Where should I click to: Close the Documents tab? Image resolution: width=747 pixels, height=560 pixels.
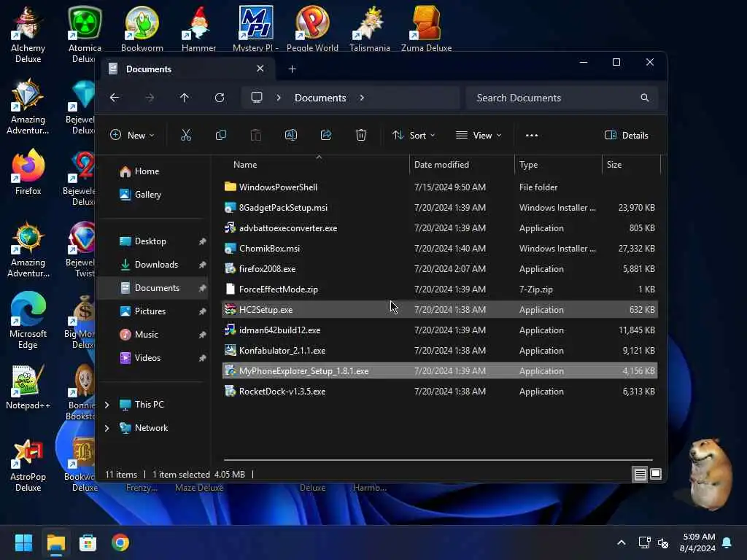(x=260, y=69)
